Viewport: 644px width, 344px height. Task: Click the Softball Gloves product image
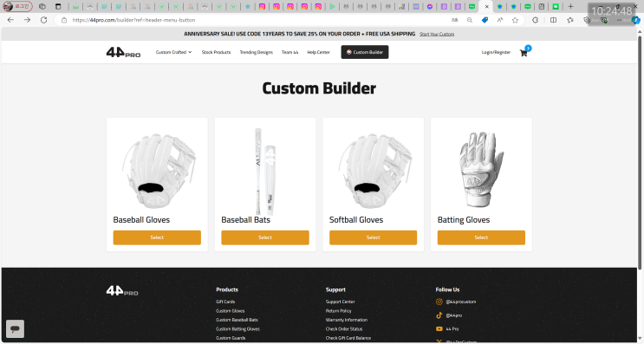[375, 171]
